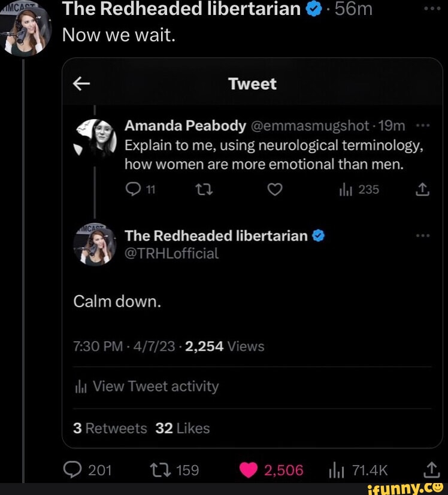Open the 32 Likes list

[x=182, y=429]
